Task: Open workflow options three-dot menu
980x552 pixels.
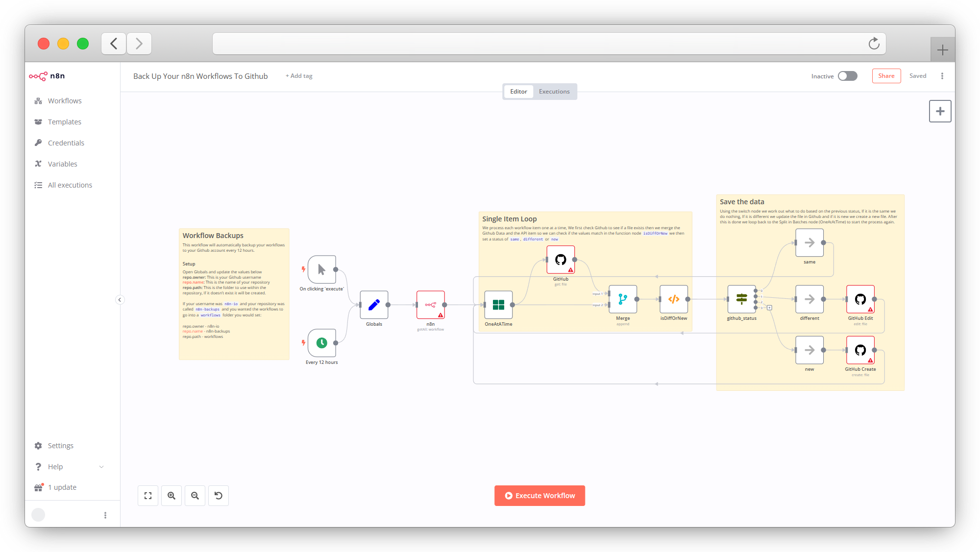Action: (942, 76)
